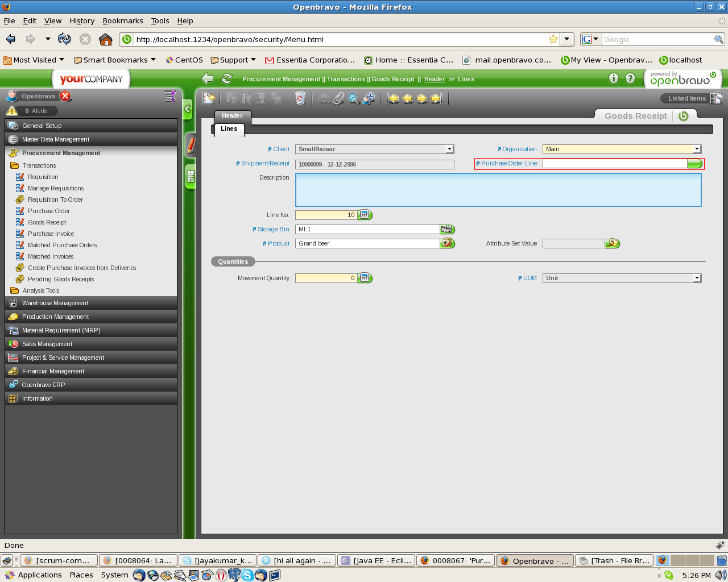This screenshot has height=582, width=728.
Task: Open the Storage Bin locator selector icon
Action: tap(448, 229)
